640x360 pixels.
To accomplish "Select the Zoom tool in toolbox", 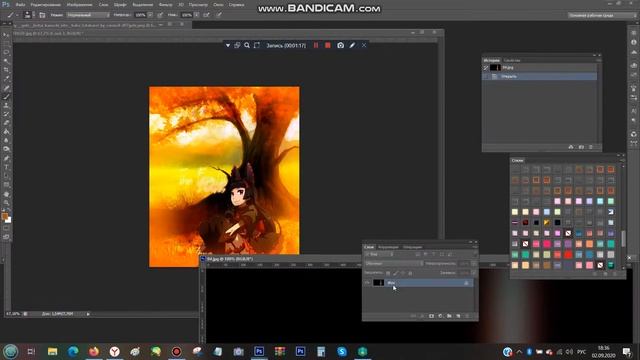I will 6,202.
